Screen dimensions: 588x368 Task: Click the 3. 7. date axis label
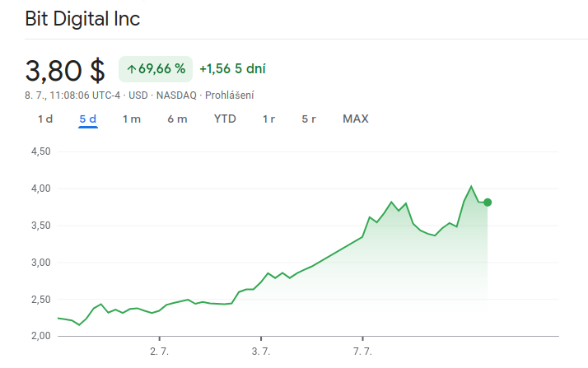(261, 352)
